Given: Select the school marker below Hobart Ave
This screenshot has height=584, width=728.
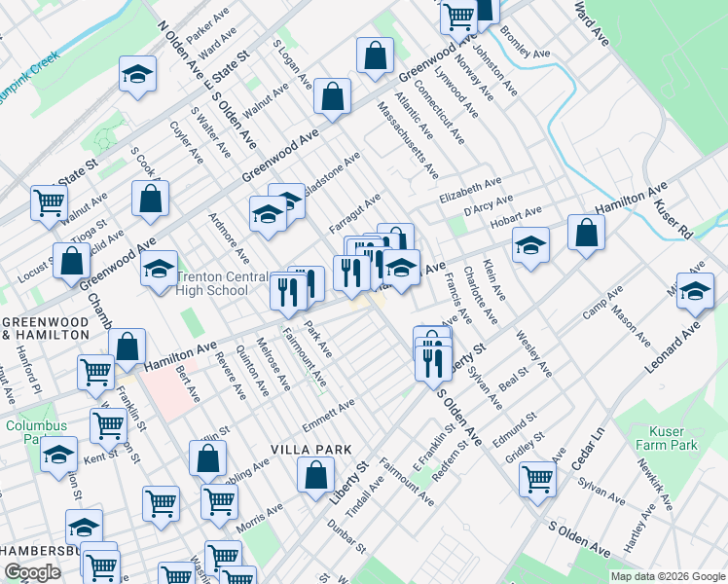Looking at the screenshot, I should (x=530, y=246).
